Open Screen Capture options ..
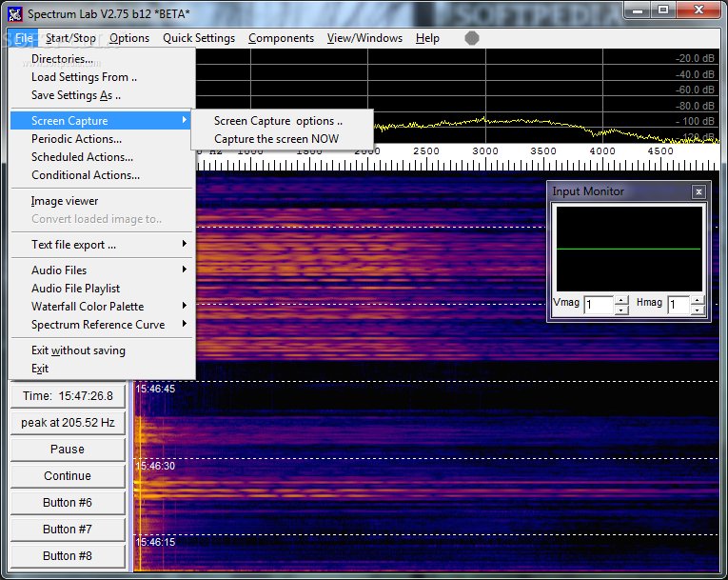Viewport: 728px width, 580px height. click(x=283, y=121)
